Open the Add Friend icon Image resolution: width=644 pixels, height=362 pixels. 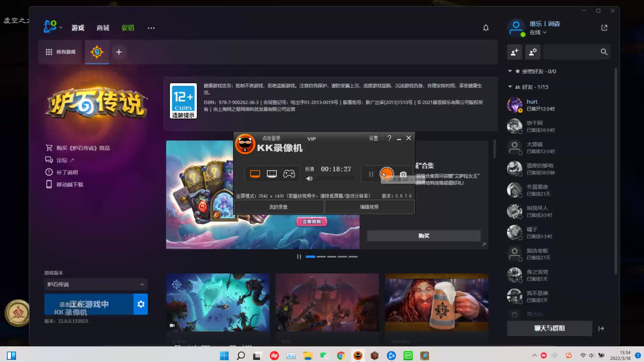coord(515,52)
